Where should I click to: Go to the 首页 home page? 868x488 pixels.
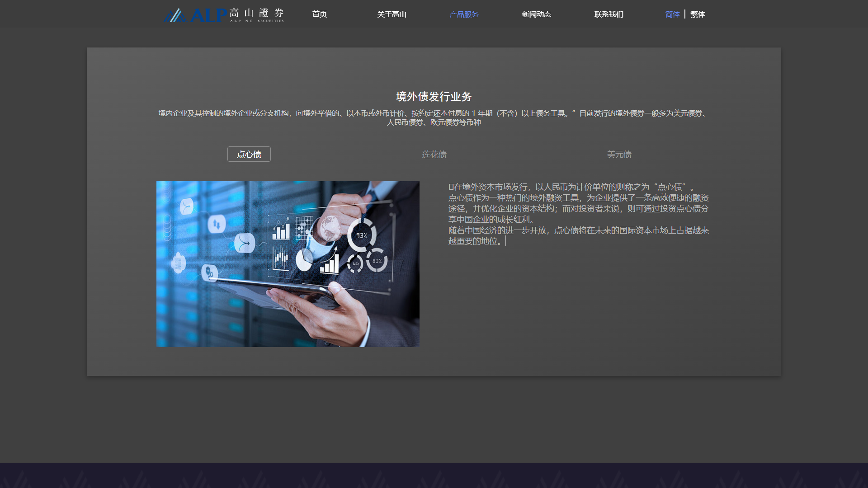[x=320, y=14]
